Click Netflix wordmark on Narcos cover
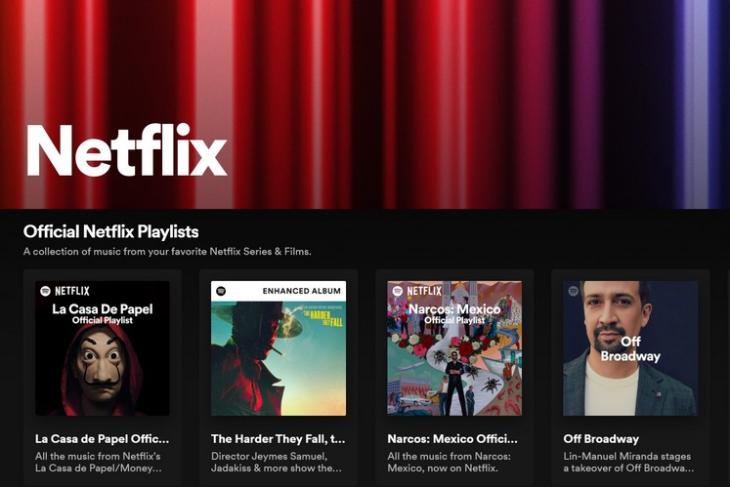Image resolution: width=730 pixels, height=487 pixels. [424, 291]
